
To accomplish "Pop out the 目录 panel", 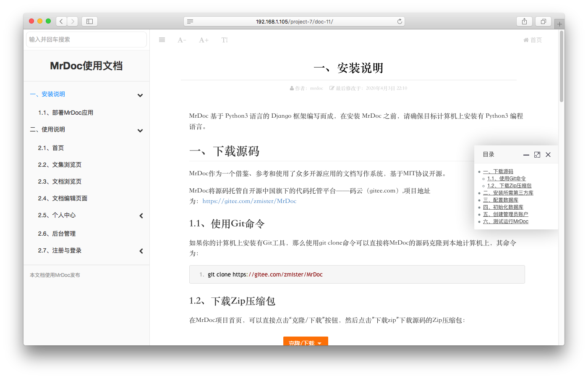I will [537, 155].
